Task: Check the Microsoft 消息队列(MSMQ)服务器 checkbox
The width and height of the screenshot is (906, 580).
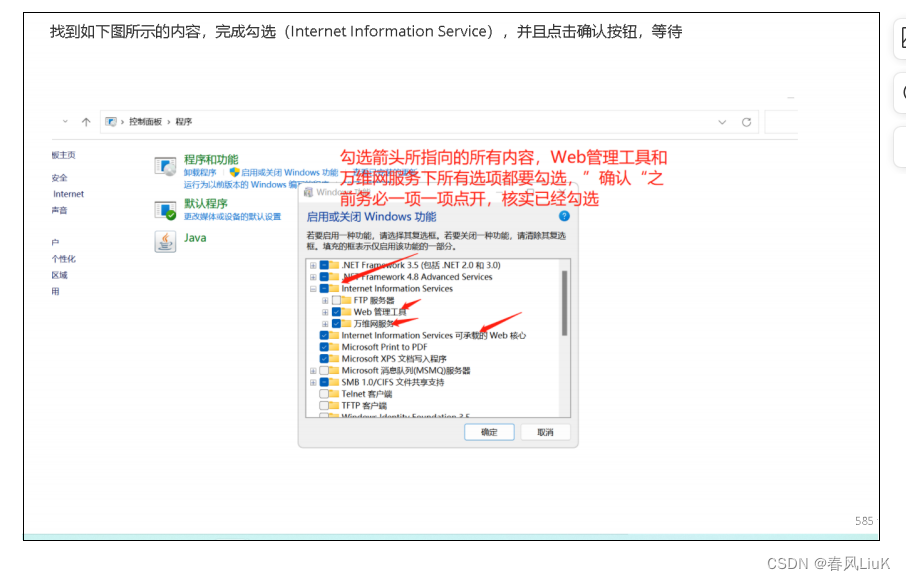Action: [324, 370]
